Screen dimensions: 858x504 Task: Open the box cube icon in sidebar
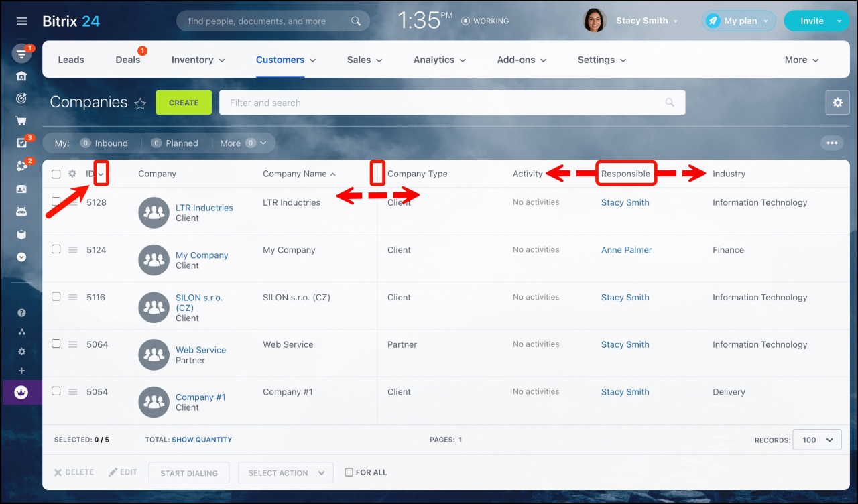tap(21, 235)
